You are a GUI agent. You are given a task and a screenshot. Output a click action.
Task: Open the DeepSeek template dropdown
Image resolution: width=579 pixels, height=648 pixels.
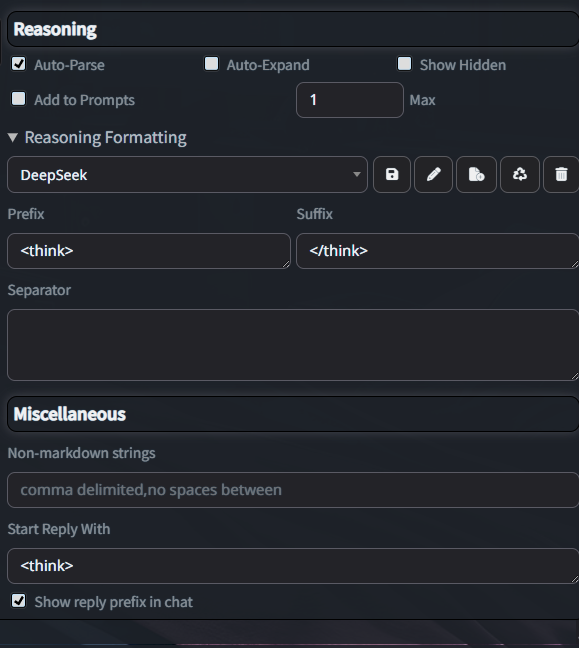click(187, 174)
